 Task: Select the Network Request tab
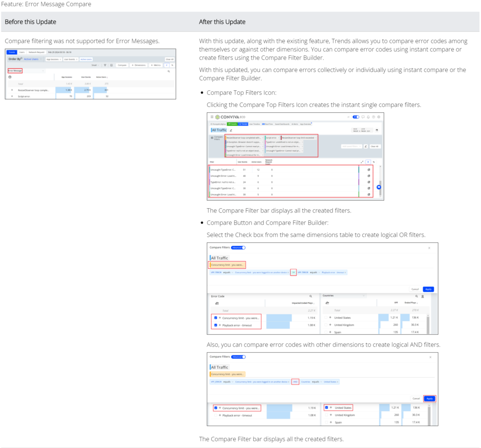coord(36,52)
